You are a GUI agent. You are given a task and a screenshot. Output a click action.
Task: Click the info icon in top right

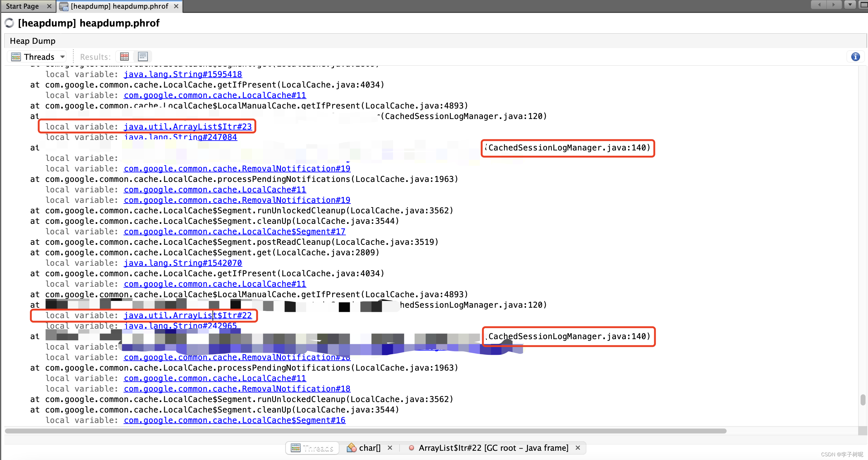(x=855, y=56)
